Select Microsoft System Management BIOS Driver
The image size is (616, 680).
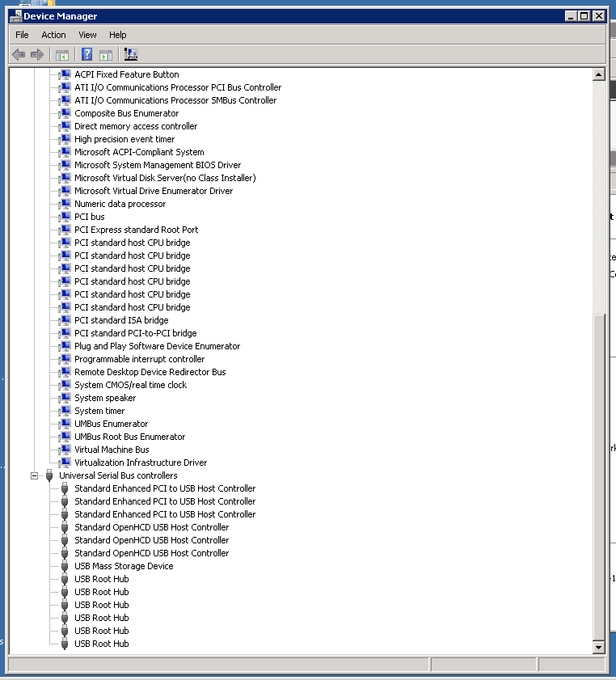158,165
